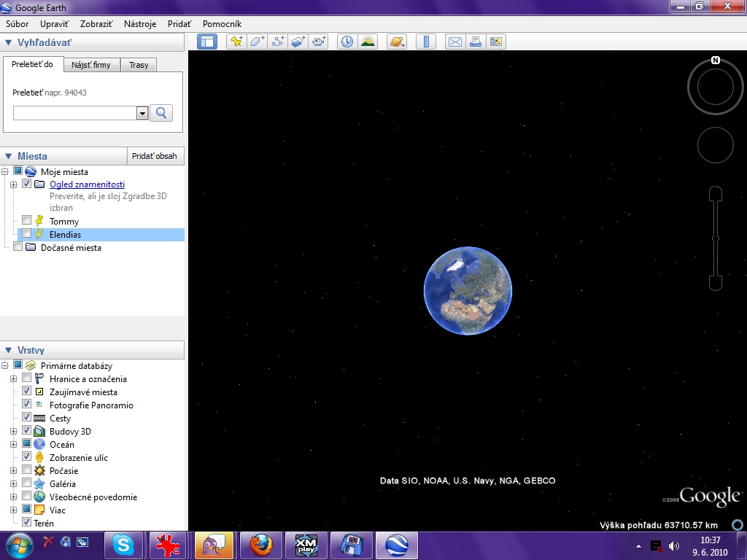Record a tour with camera icon

(x=319, y=42)
